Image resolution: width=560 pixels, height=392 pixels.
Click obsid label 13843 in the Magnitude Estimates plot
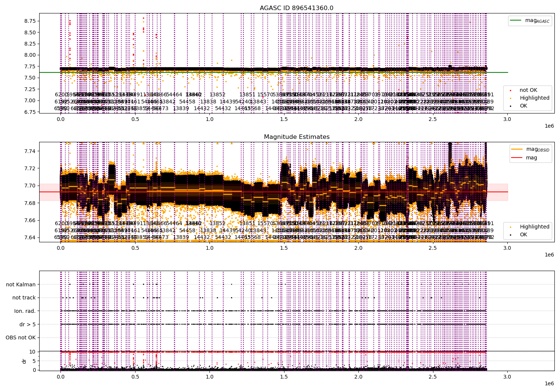[x=258, y=230]
